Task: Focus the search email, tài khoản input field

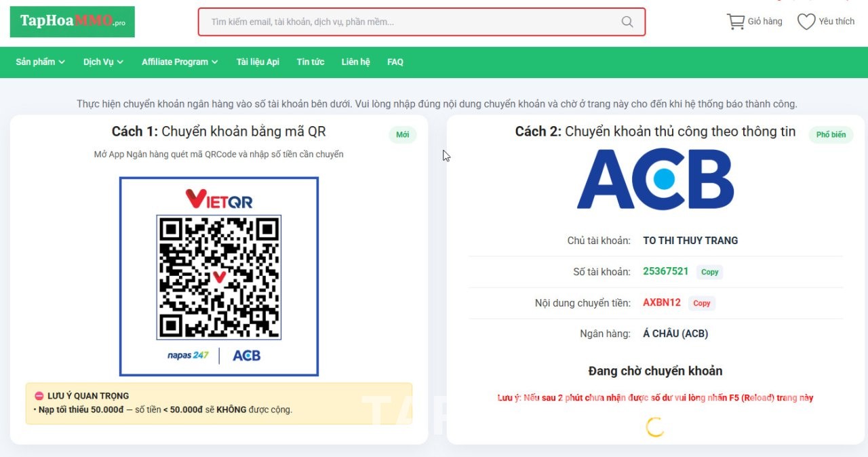Action: pos(422,22)
